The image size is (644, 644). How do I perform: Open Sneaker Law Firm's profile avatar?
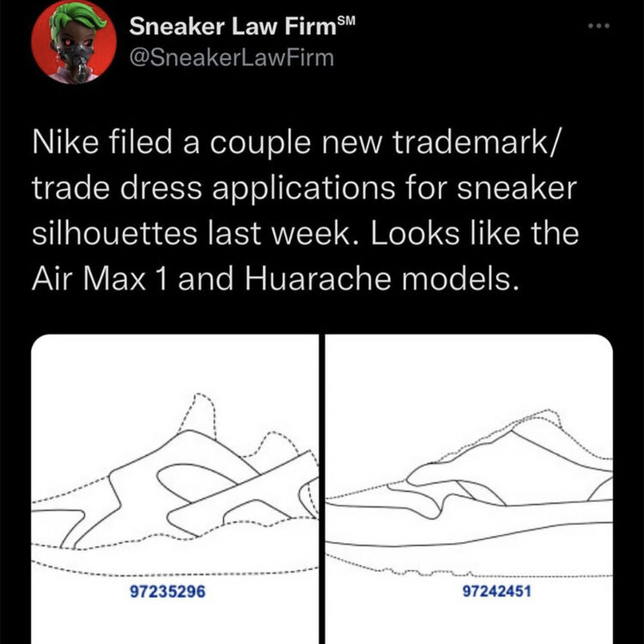coord(74,42)
